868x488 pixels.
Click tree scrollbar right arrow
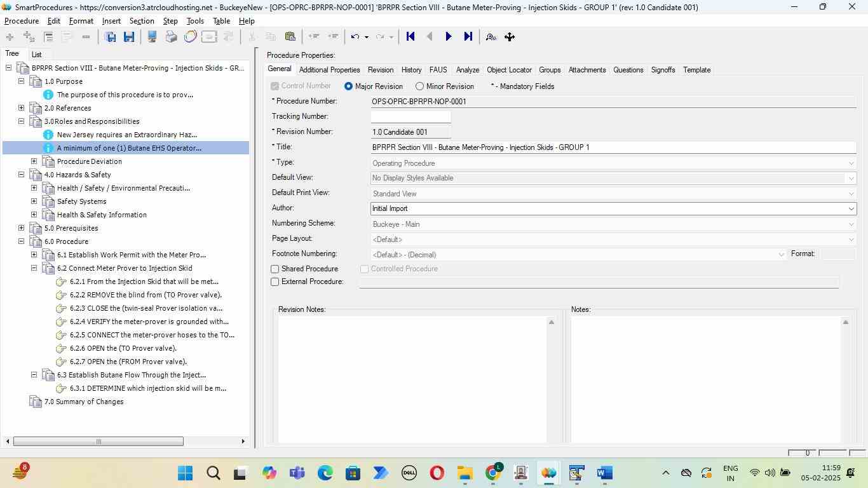[x=243, y=442]
